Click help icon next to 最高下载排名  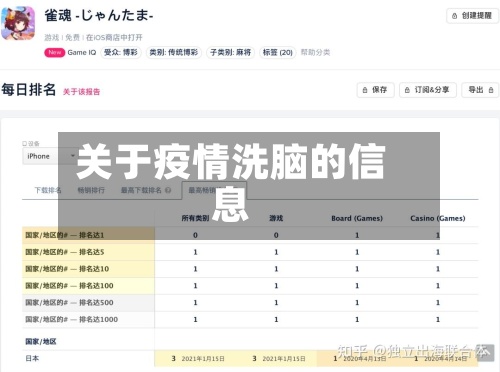(x=168, y=190)
